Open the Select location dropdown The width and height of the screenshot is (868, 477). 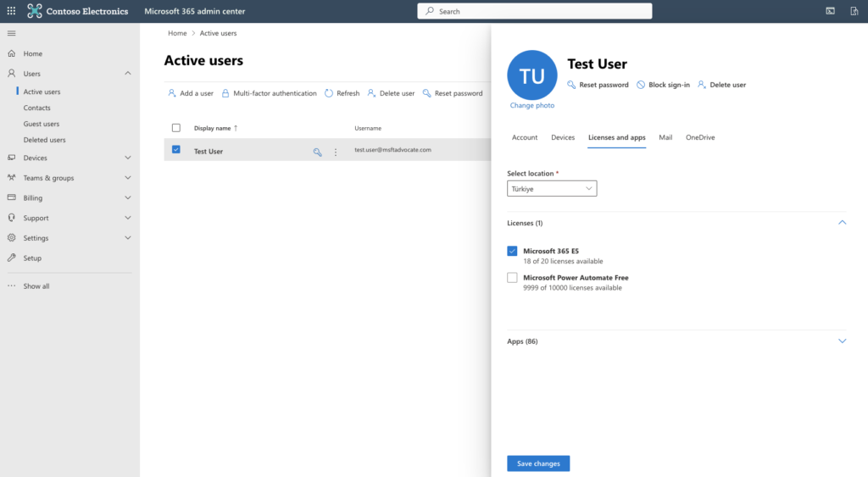(552, 189)
